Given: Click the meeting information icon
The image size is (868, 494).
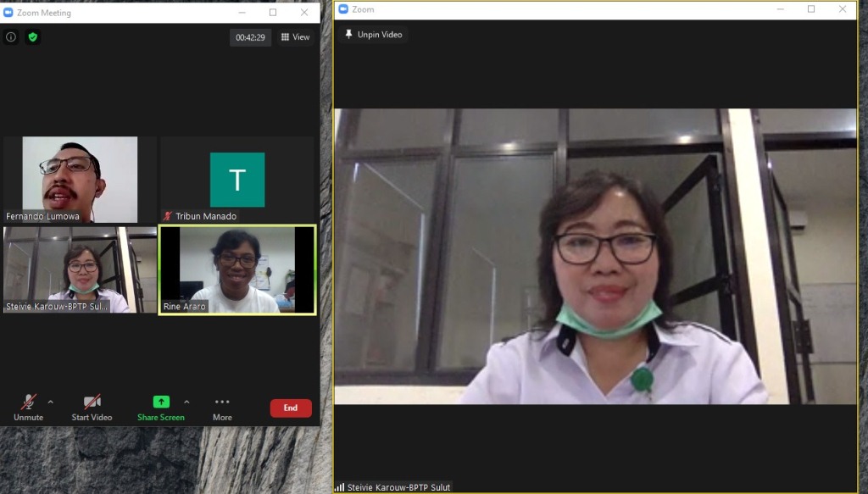Looking at the screenshot, I should pos(11,37).
